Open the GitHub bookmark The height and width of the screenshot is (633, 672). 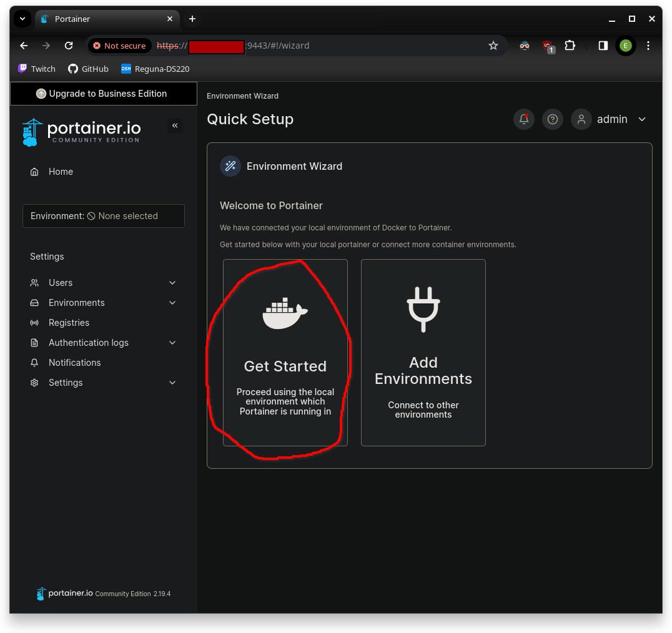88,69
